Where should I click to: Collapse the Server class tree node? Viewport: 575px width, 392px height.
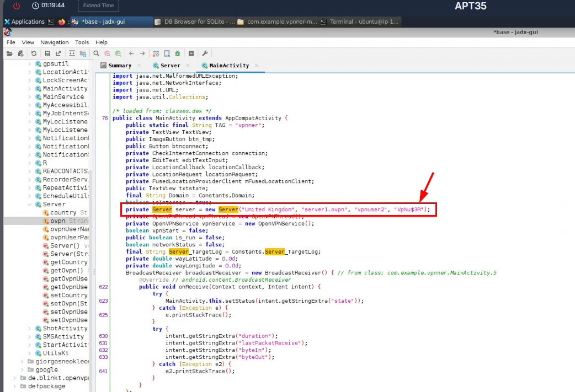(x=30, y=205)
